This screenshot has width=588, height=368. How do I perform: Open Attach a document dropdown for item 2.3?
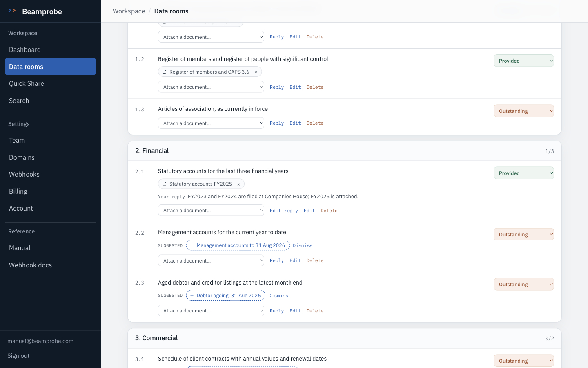point(211,311)
